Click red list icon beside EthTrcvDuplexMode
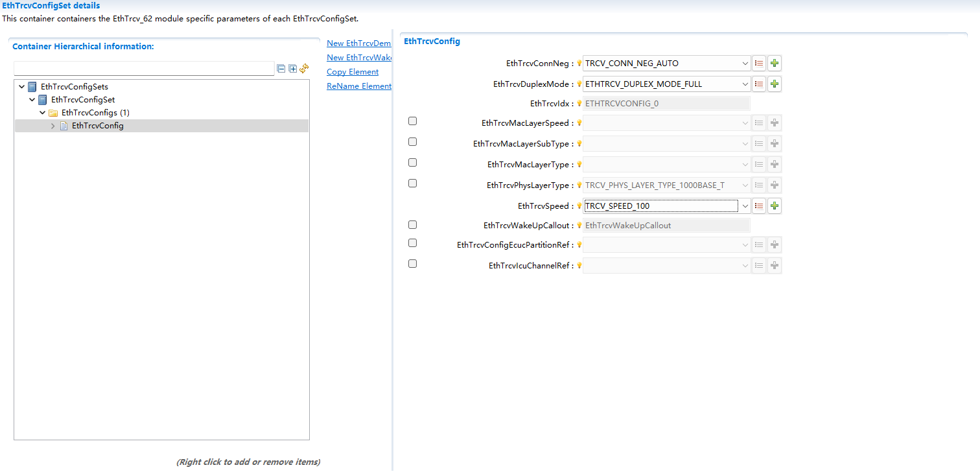Screen dimensions: 980x474 tap(759, 84)
